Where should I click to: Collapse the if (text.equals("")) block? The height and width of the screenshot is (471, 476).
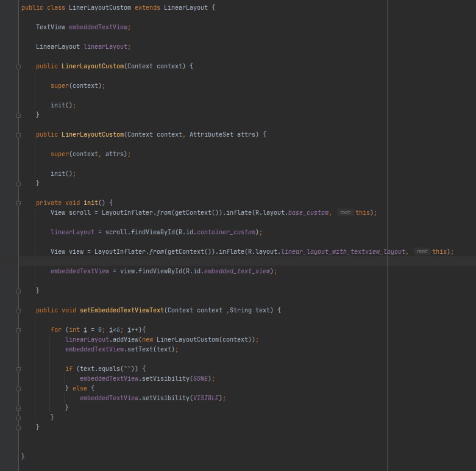tap(18, 369)
